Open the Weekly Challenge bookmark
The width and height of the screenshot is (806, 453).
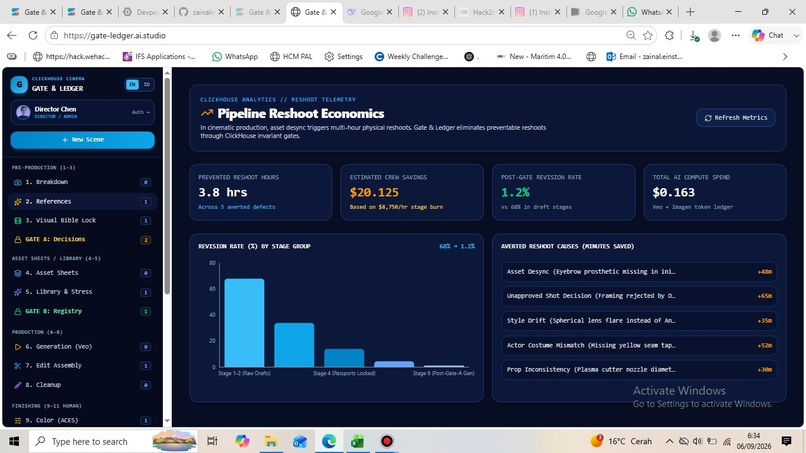tap(411, 57)
